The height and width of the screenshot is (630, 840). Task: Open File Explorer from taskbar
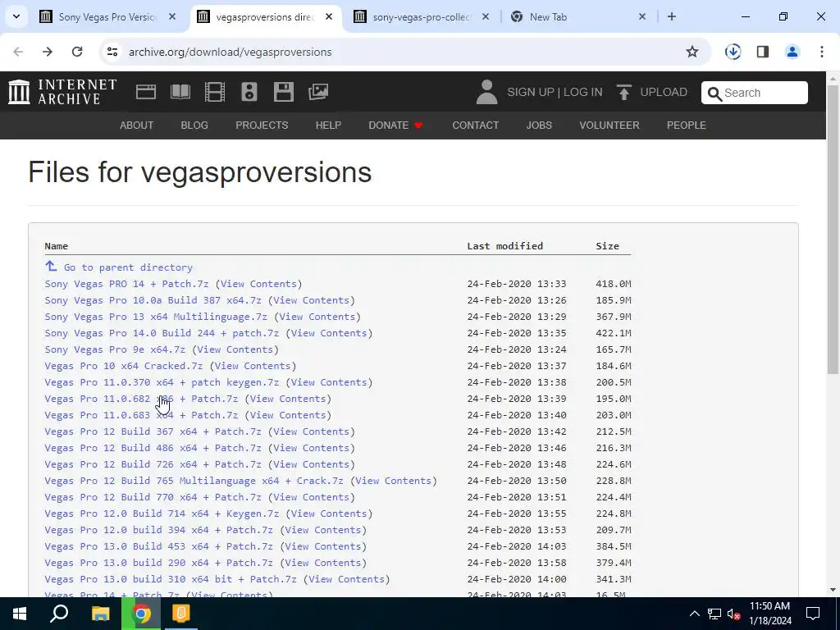(x=100, y=614)
